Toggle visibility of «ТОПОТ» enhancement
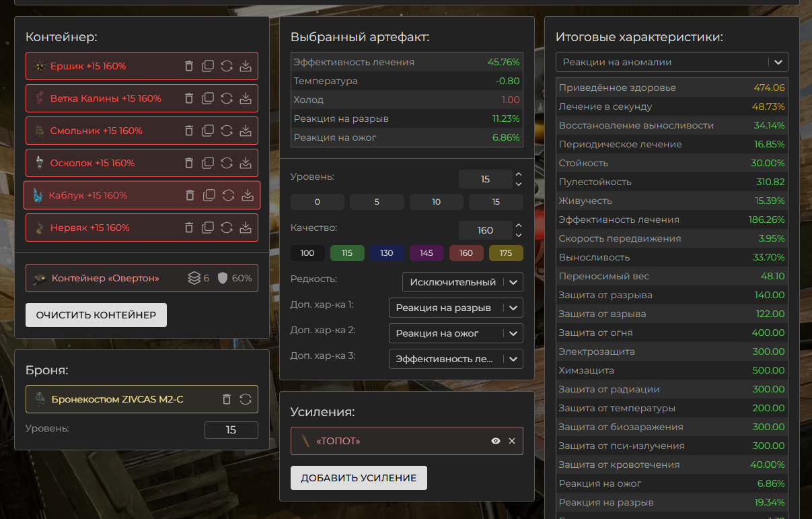Screen dimensions: 812x519 (x=496, y=441)
